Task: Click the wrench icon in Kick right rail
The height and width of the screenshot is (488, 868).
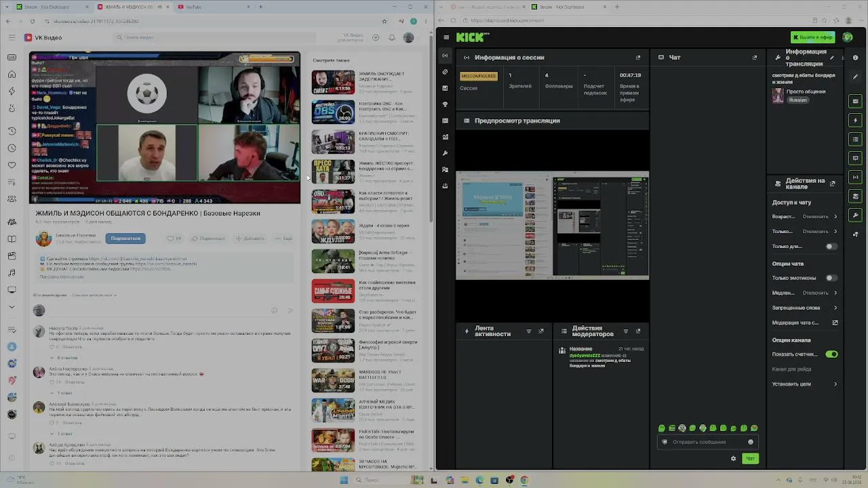Action: (855, 216)
